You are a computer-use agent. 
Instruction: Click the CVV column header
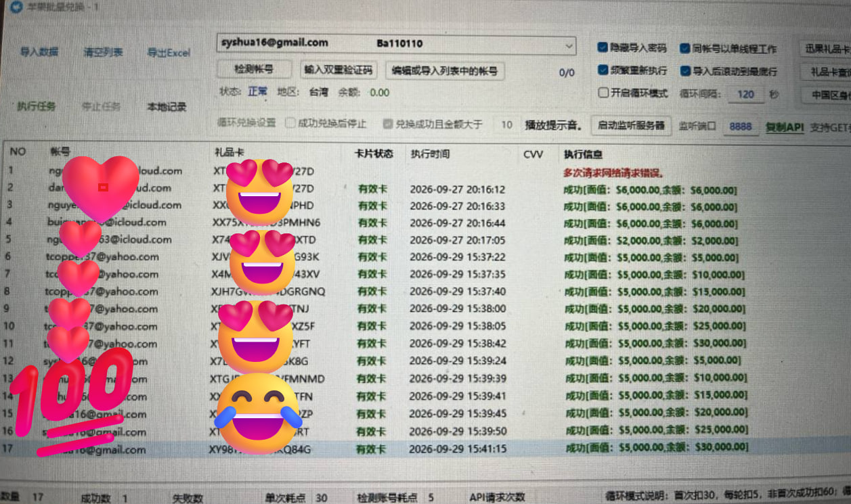click(x=533, y=155)
